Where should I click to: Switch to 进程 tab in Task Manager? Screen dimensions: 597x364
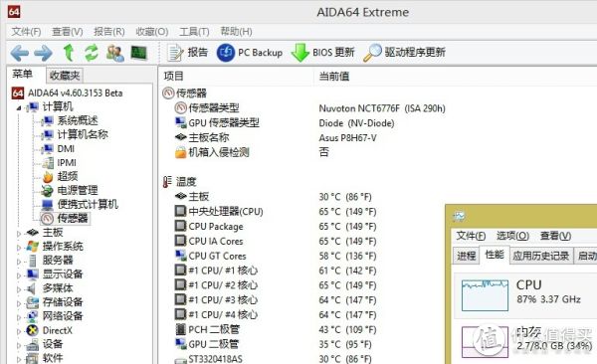coord(467,256)
